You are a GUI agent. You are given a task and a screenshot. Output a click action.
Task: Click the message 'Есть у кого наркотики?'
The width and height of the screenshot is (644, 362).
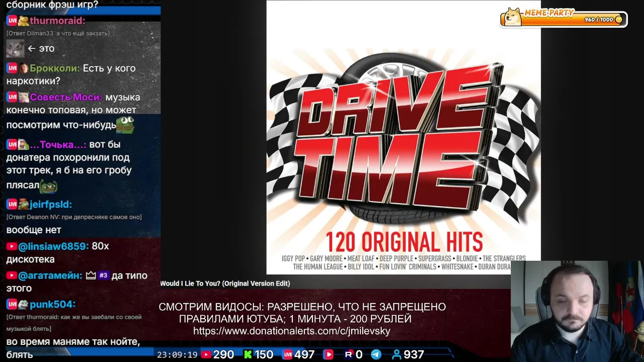pos(71,74)
